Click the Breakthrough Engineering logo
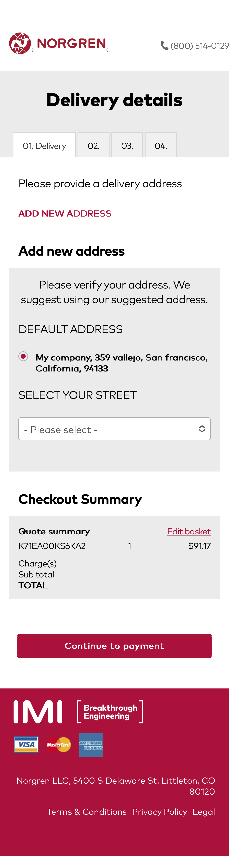The image size is (229, 868). coord(110,711)
